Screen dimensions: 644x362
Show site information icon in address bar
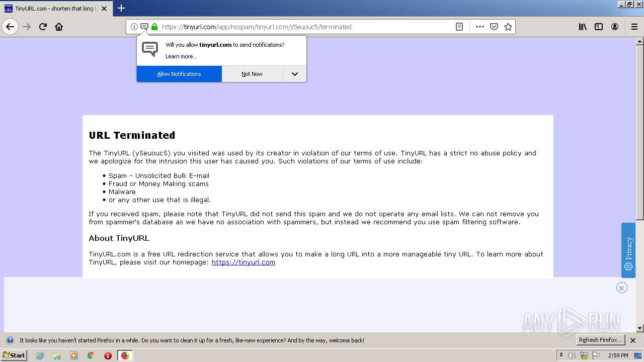point(134,27)
